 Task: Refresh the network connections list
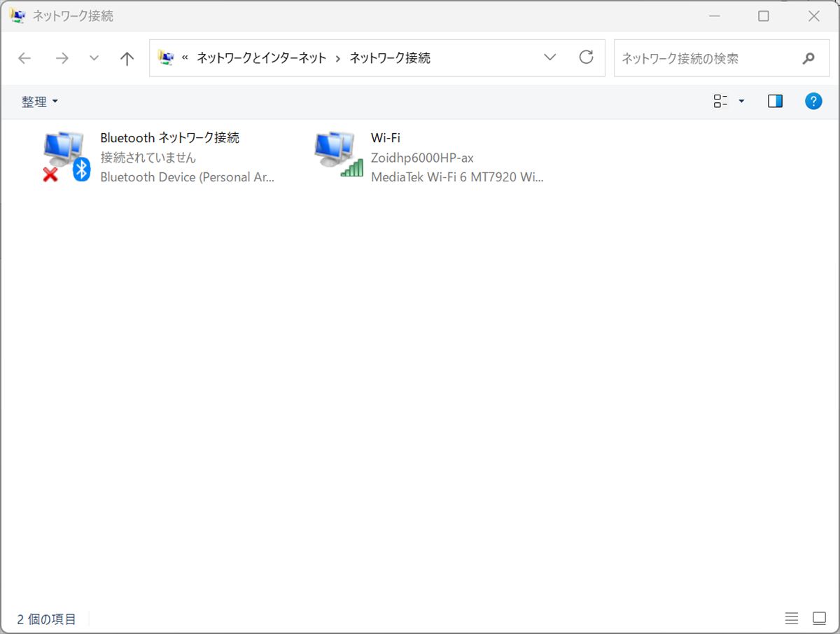pyautogui.click(x=587, y=57)
